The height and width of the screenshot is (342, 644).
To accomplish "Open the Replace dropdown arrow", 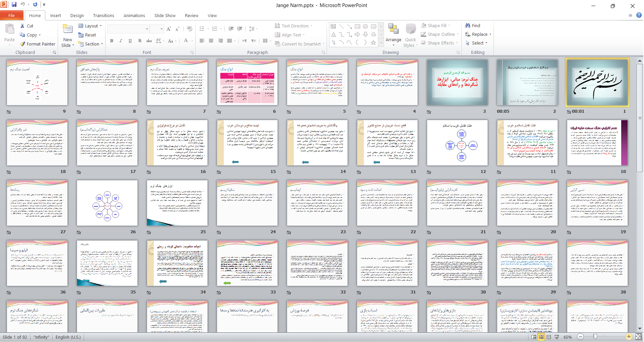I will (x=490, y=34).
